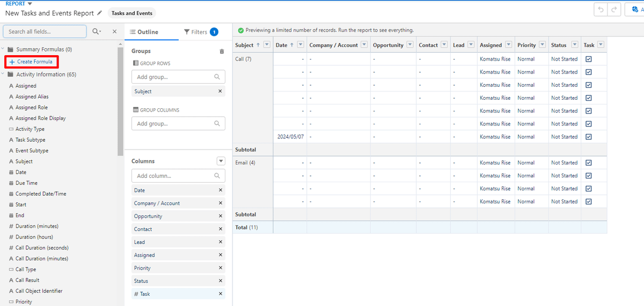
Task: Remove Date column with its X
Action: (220, 190)
